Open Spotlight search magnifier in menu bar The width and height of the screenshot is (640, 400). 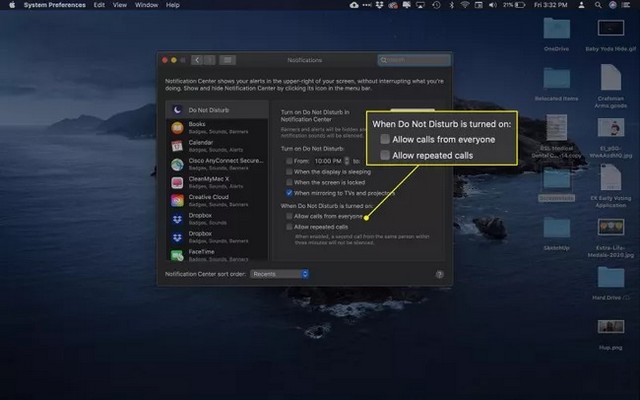[x=598, y=5]
